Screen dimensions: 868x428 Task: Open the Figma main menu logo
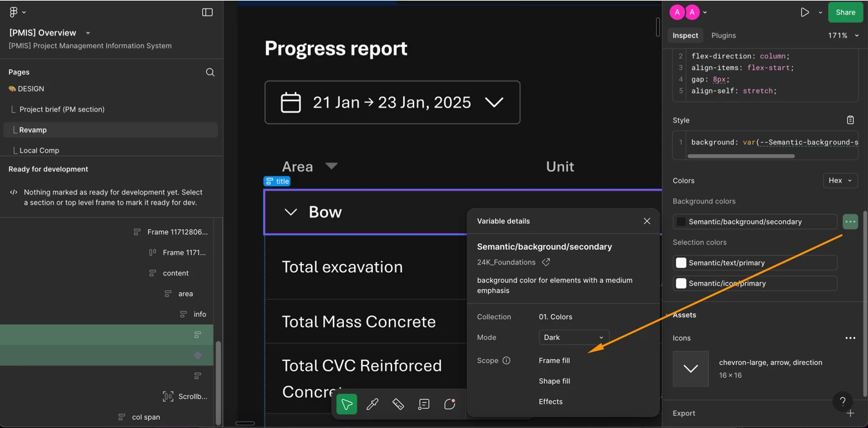click(14, 12)
